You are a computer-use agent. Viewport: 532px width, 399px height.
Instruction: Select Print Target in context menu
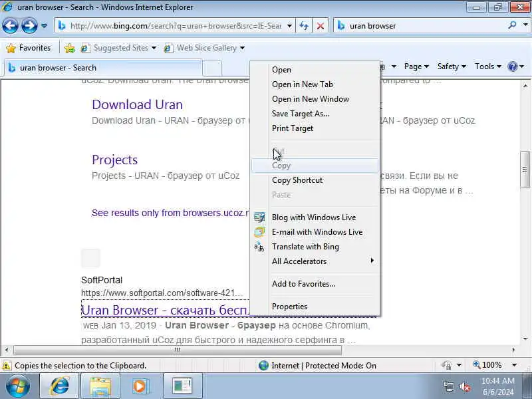pyautogui.click(x=315, y=128)
